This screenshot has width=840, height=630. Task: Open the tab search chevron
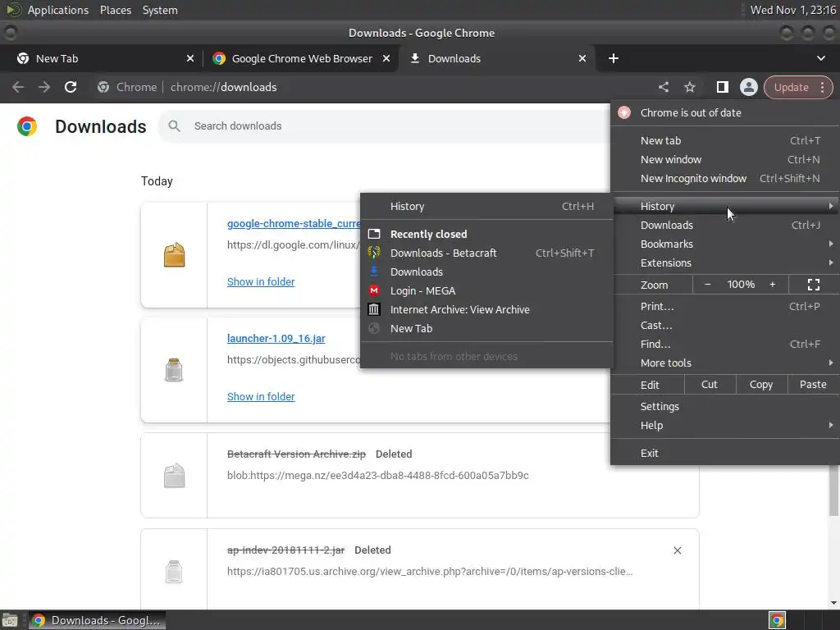(x=820, y=58)
